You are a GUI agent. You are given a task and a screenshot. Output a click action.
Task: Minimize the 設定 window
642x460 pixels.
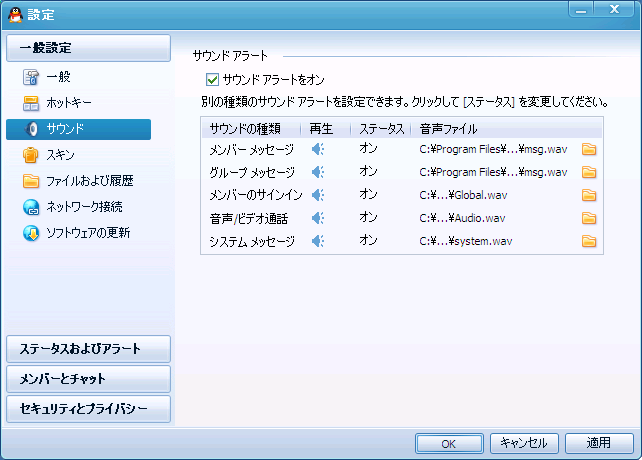[x=581, y=10]
